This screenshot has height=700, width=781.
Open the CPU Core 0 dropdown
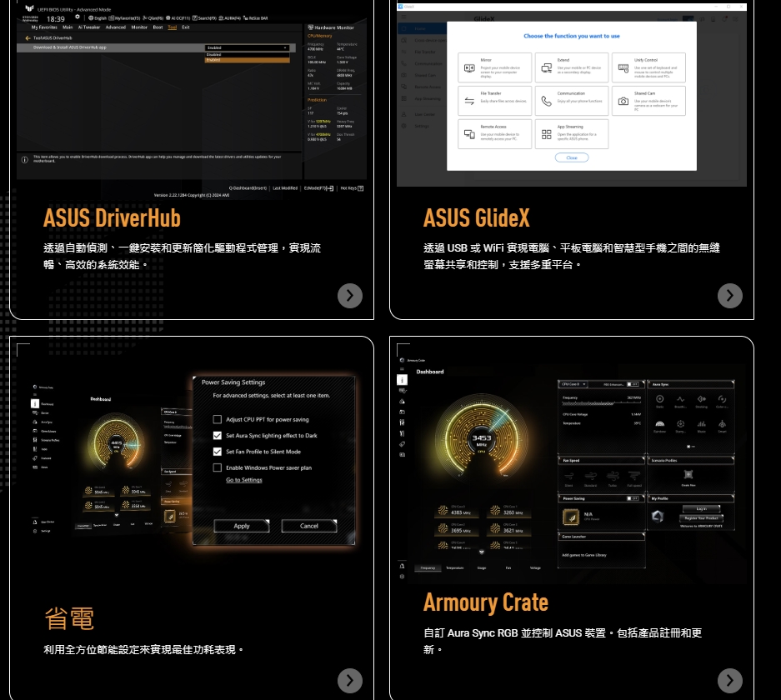click(573, 384)
